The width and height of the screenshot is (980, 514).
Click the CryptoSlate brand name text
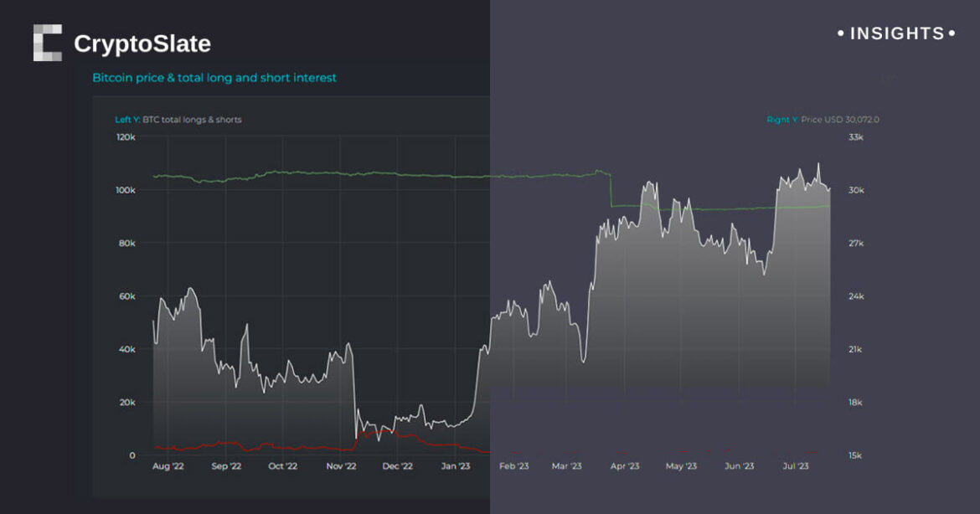[x=142, y=44]
